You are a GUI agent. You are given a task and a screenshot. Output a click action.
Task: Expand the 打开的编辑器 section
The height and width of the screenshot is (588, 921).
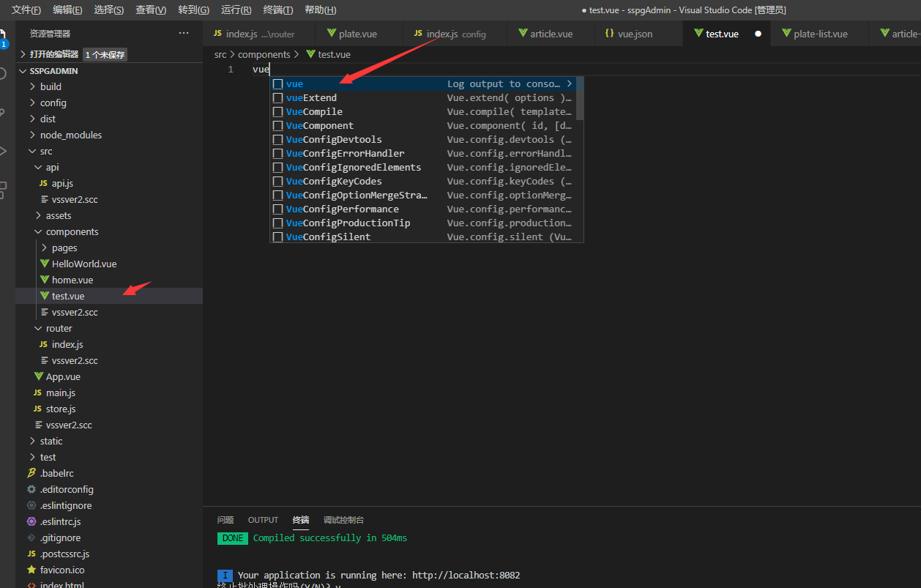coord(23,54)
